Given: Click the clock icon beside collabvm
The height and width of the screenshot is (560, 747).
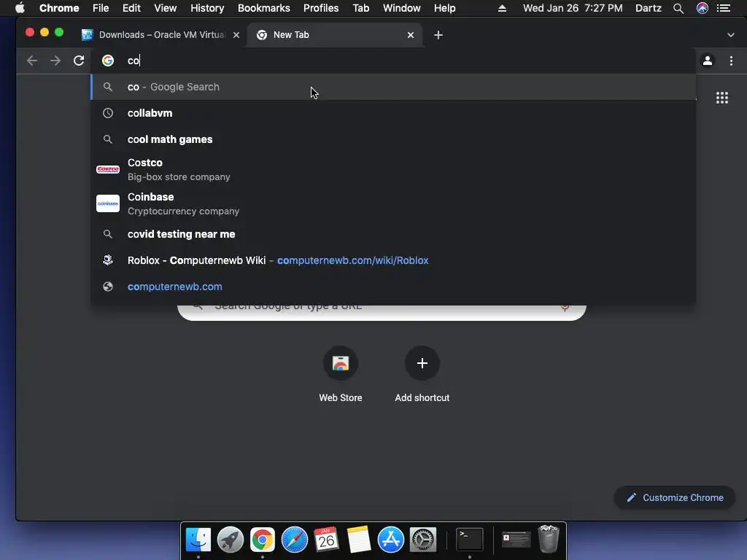Looking at the screenshot, I should coord(108,113).
